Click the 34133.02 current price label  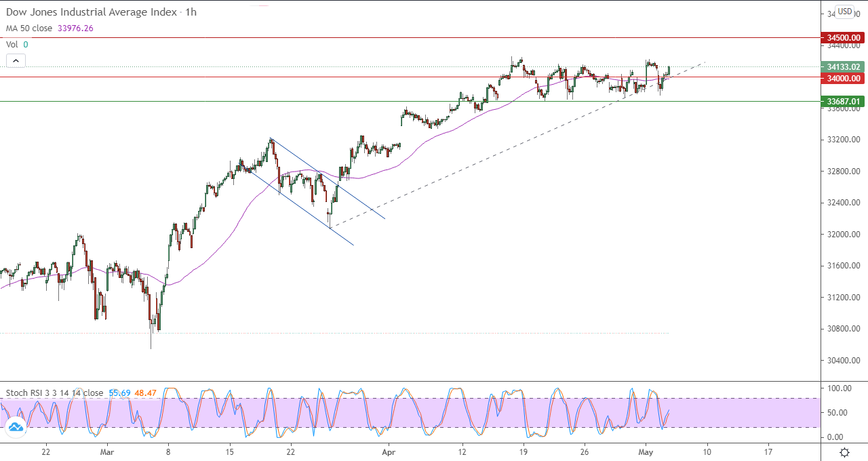pyautogui.click(x=843, y=66)
